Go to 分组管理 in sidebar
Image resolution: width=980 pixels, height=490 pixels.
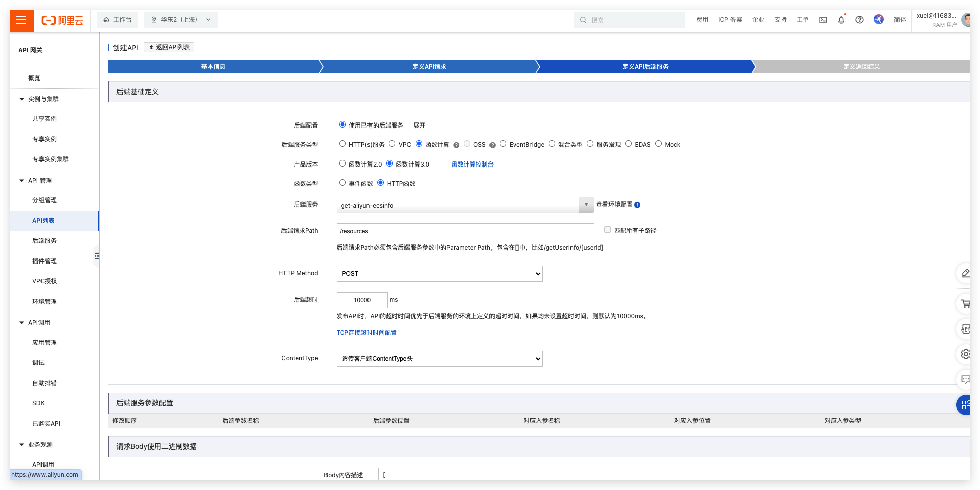(45, 200)
